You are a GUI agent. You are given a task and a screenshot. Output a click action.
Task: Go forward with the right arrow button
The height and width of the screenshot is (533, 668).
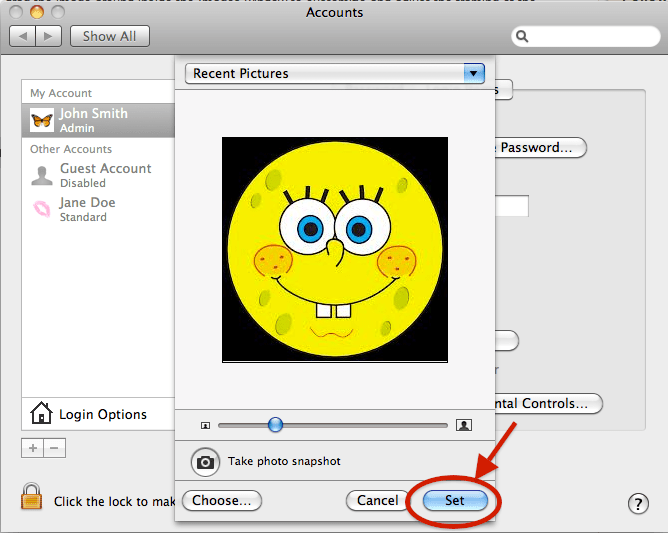pos(49,36)
